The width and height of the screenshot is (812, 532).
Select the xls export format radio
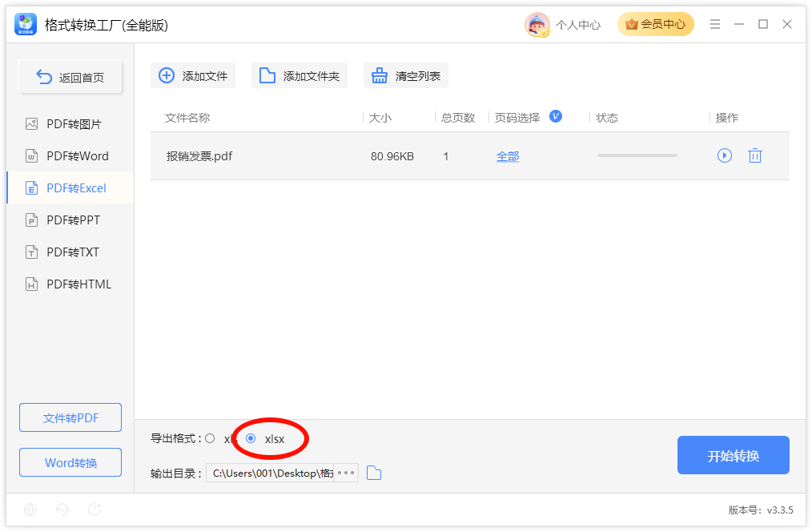(210, 439)
